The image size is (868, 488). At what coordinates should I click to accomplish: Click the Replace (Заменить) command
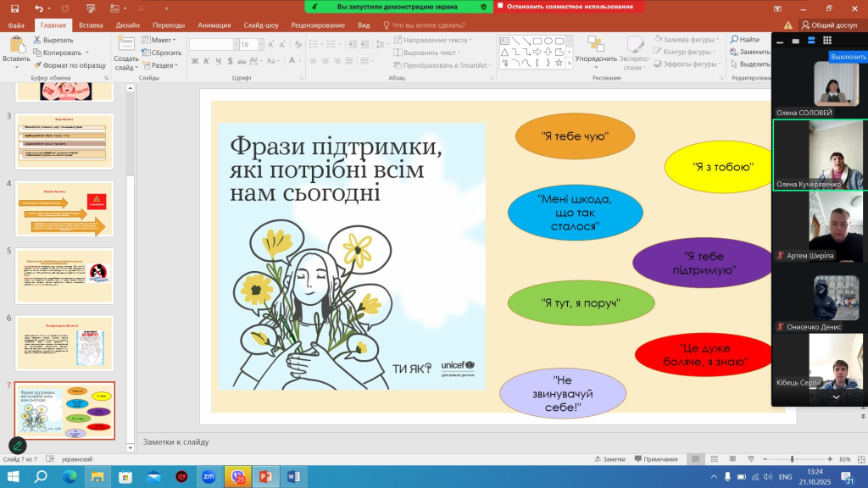click(x=749, y=52)
